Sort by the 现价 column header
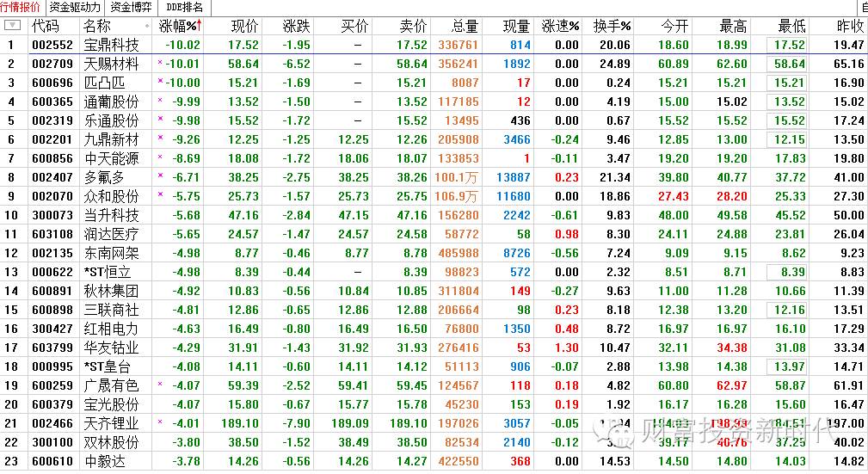868x474 pixels. pos(244,26)
